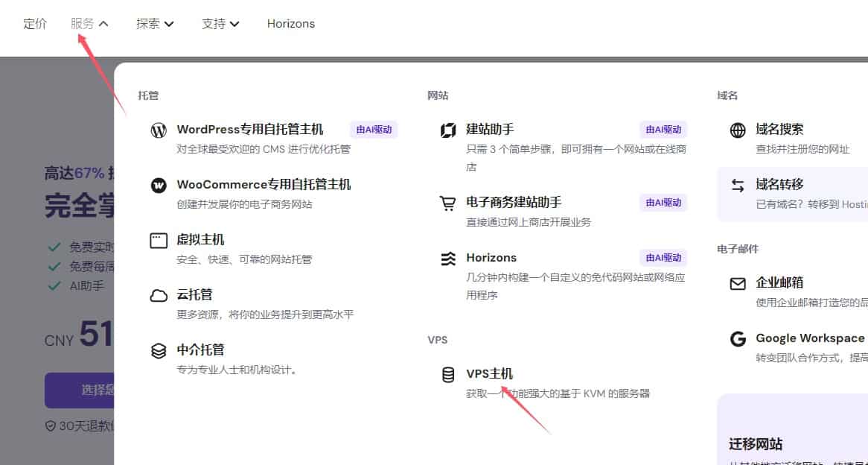
Task: Click the 域名搜索 globe icon
Action: (x=738, y=130)
